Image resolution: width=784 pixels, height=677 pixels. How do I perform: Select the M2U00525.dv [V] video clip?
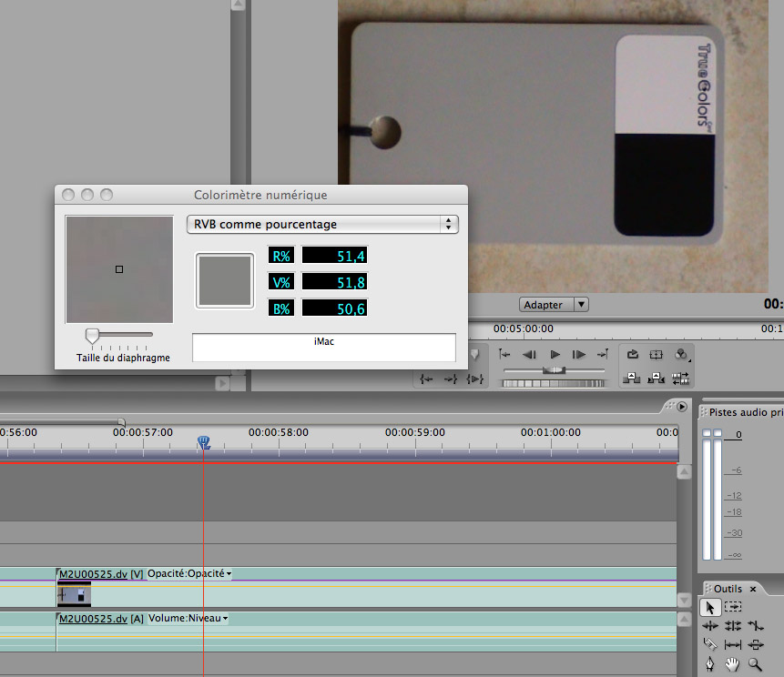[x=366, y=588]
